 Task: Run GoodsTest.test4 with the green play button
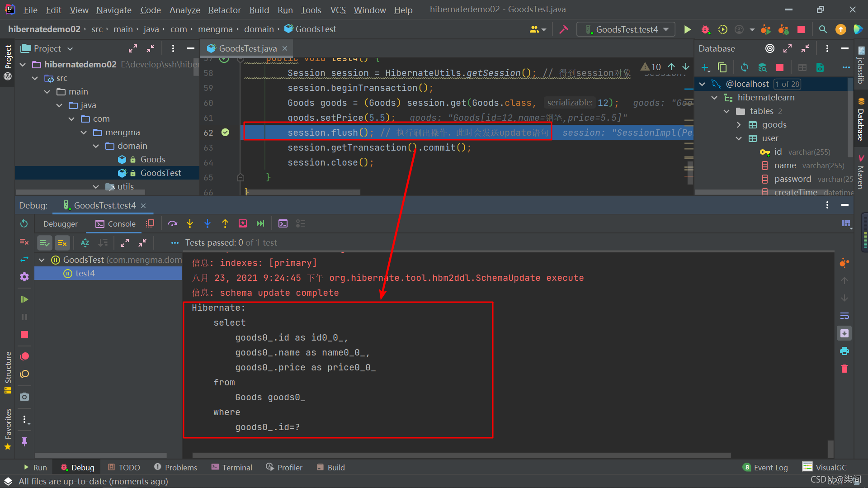(687, 29)
